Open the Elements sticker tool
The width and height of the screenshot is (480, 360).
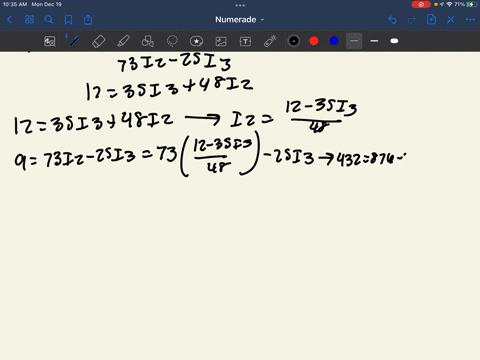[x=196, y=41]
